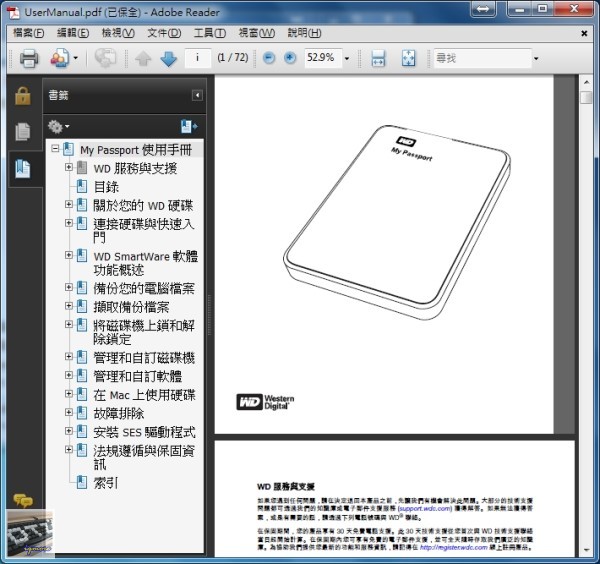Click the security padlock icon in sidebar
The width and height of the screenshot is (600, 564).
pos(23,95)
